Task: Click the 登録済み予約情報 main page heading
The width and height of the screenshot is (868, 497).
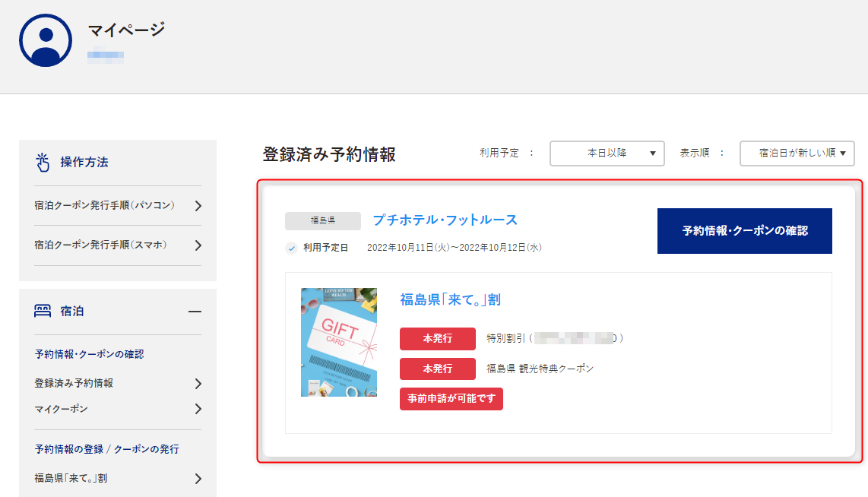Action: tap(329, 154)
